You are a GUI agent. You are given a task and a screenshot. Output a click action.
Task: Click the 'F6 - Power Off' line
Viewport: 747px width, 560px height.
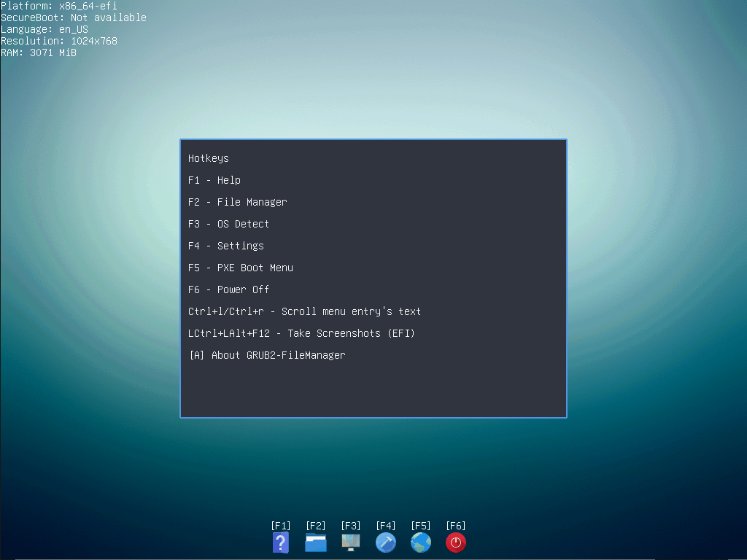(x=228, y=289)
